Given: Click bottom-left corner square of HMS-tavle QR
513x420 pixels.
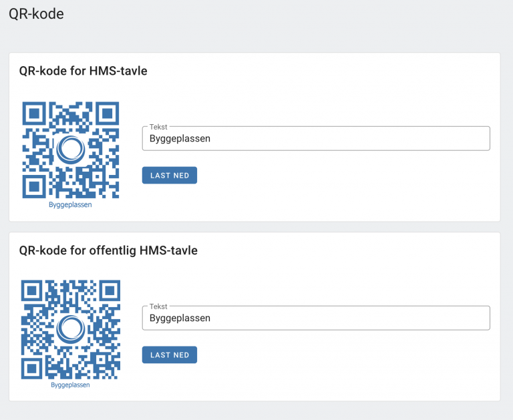Looking at the screenshot, I should [x=33, y=187].
